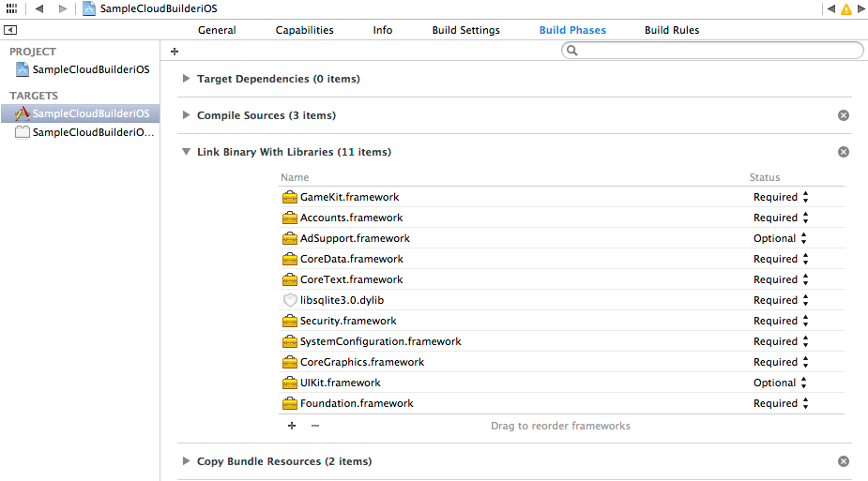Select the Build Phases tab
868x481 pixels.
click(572, 30)
